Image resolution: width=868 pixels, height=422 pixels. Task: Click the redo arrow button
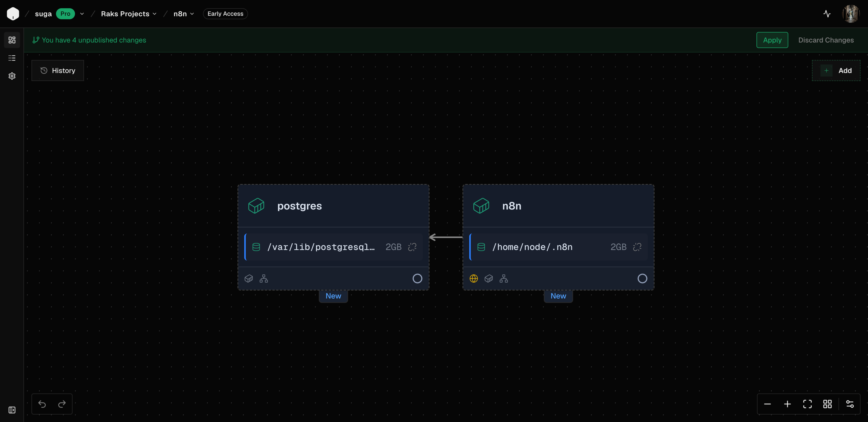pos(62,404)
